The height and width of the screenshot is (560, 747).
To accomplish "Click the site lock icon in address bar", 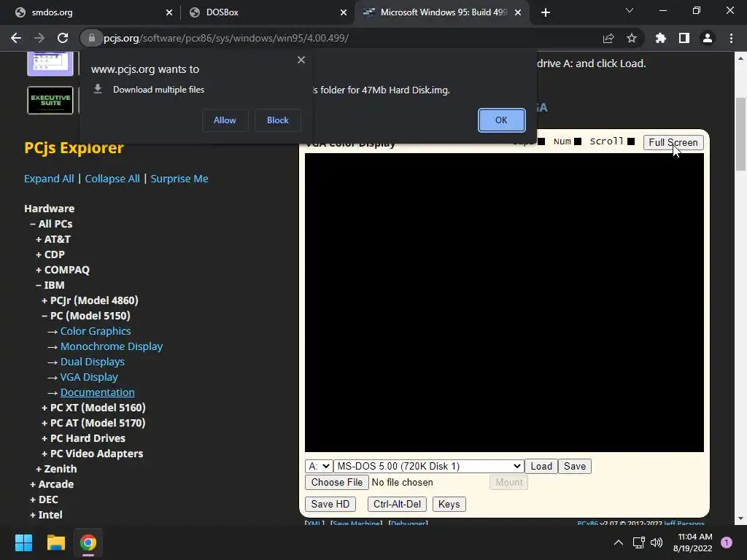I will [91, 38].
